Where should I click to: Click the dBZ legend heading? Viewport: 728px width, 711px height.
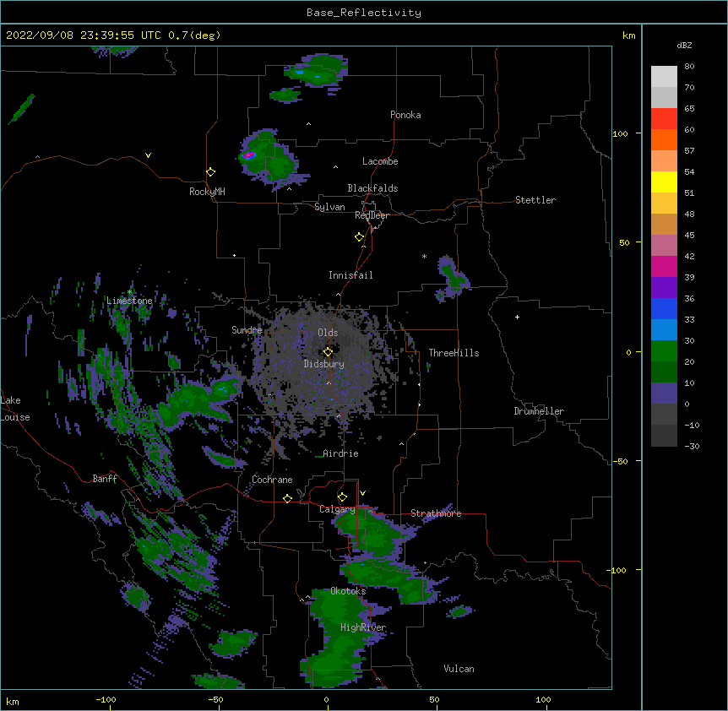point(684,45)
